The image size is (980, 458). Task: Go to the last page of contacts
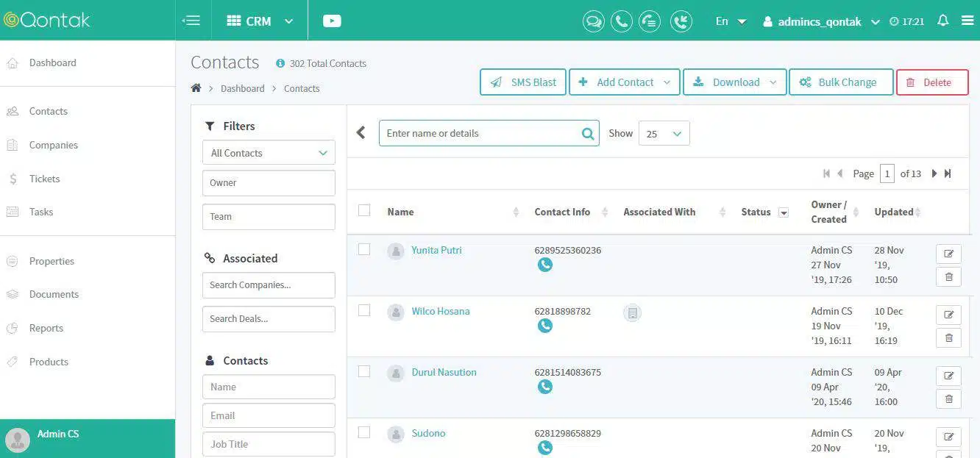[x=948, y=173]
